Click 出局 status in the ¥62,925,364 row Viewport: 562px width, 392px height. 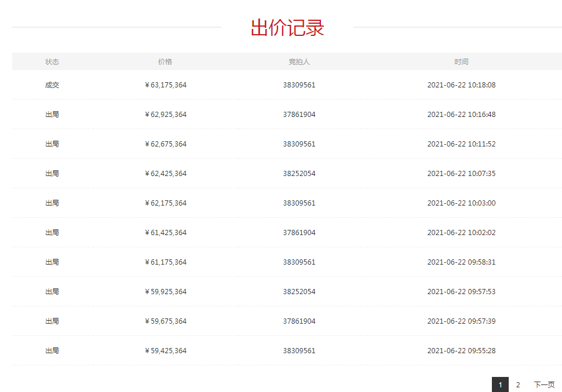[52, 114]
